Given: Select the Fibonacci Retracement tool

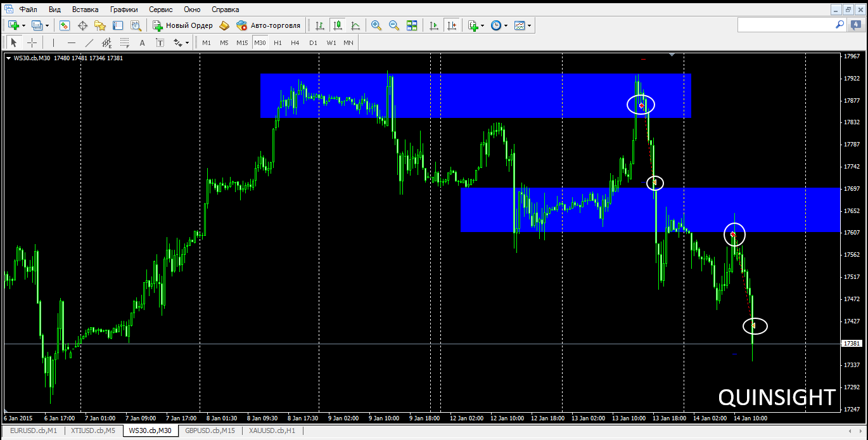Looking at the screenshot, I should pos(124,42).
